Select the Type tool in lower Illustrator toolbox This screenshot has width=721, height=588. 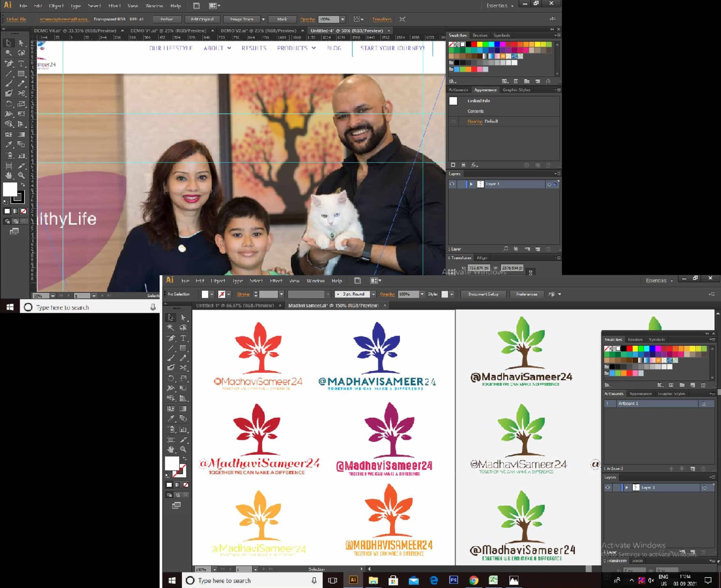click(x=183, y=338)
